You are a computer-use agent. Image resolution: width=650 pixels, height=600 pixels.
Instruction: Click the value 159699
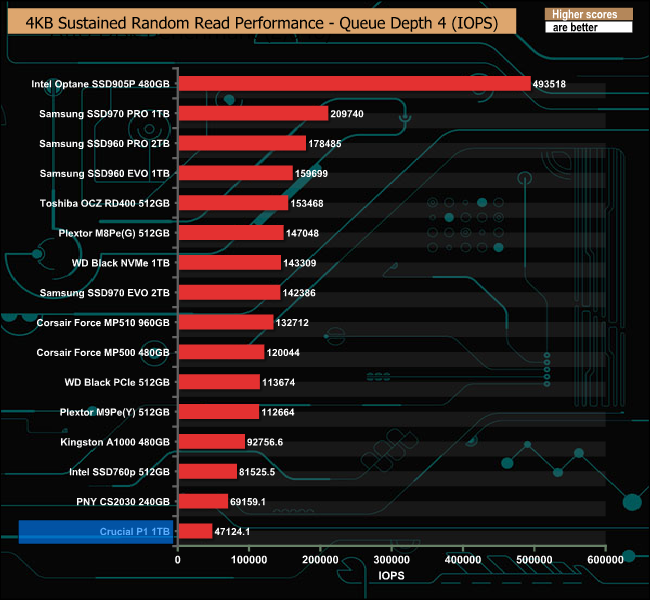pyautogui.click(x=311, y=174)
